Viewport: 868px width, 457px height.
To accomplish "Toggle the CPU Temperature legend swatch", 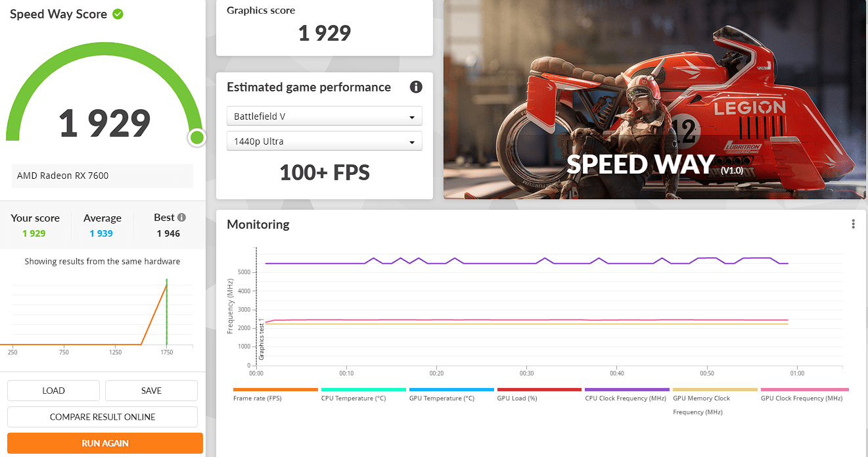I will [363, 389].
